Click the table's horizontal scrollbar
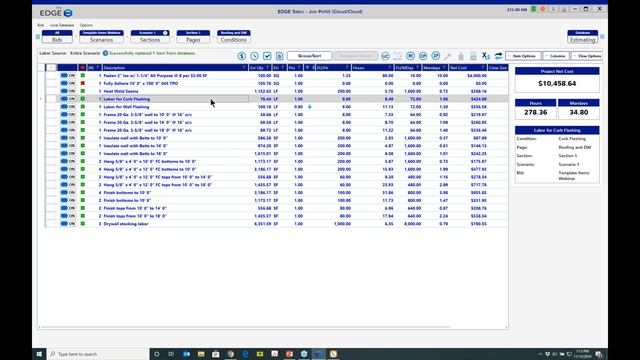640x360 pixels. click(x=245, y=327)
